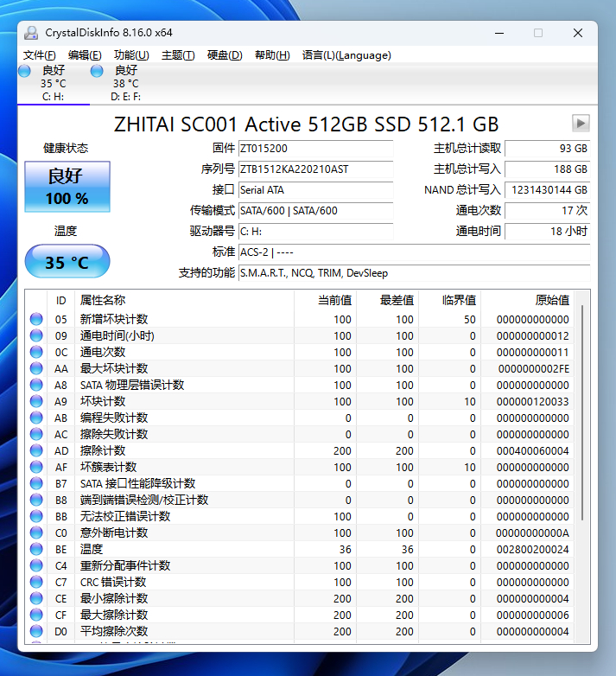Click status orb for A8 SATA 物理层错误计数

(36, 385)
